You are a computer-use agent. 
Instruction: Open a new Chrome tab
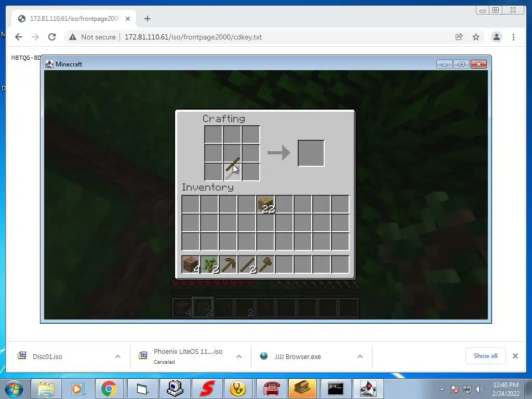click(x=147, y=19)
